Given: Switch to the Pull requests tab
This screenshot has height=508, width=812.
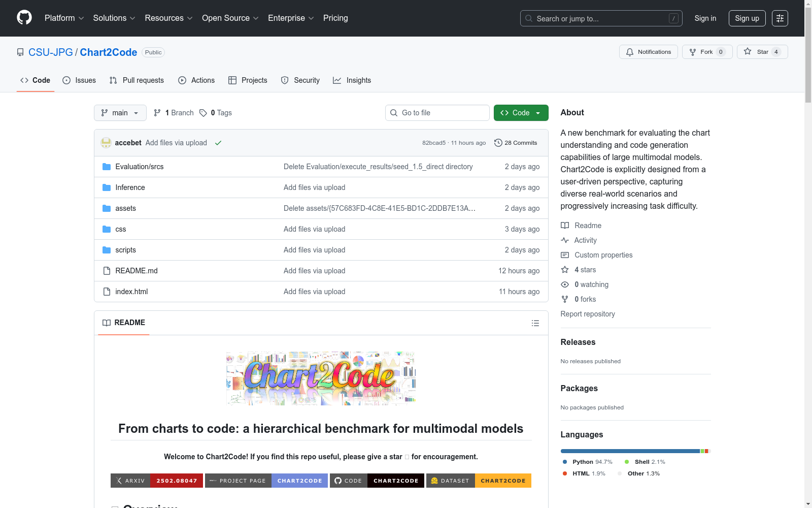Looking at the screenshot, I should (137, 80).
